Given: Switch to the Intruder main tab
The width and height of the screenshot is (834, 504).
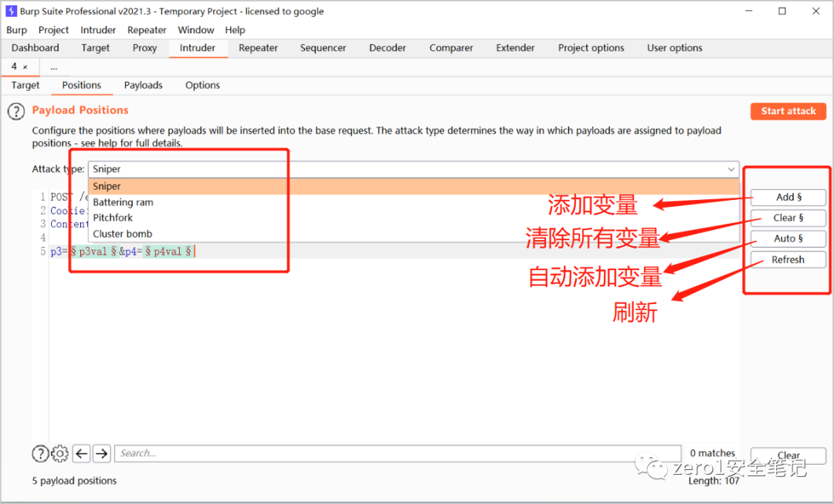Looking at the screenshot, I should (198, 48).
